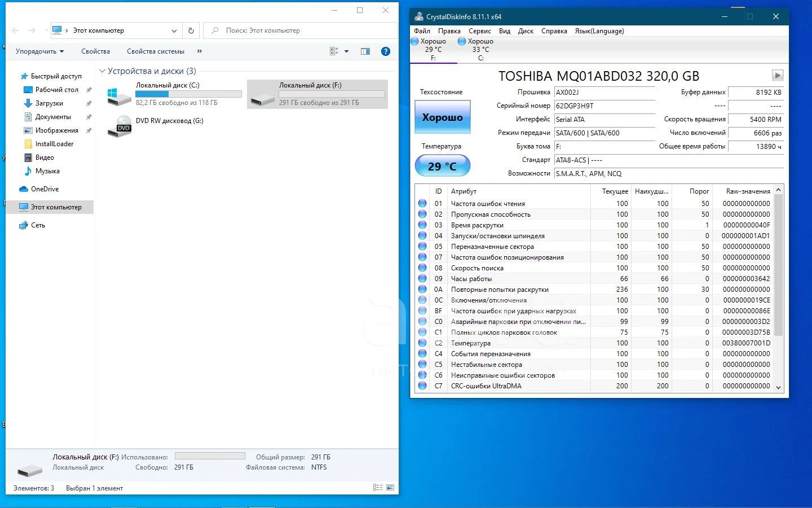Click status circle for C7 CRC-ошибки UltraDMA
The image size is (812, 508).
coord(422,386)
